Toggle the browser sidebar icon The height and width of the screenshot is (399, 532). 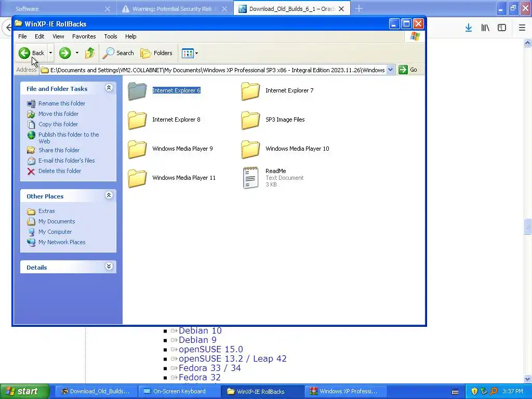(x=502, y=28)
